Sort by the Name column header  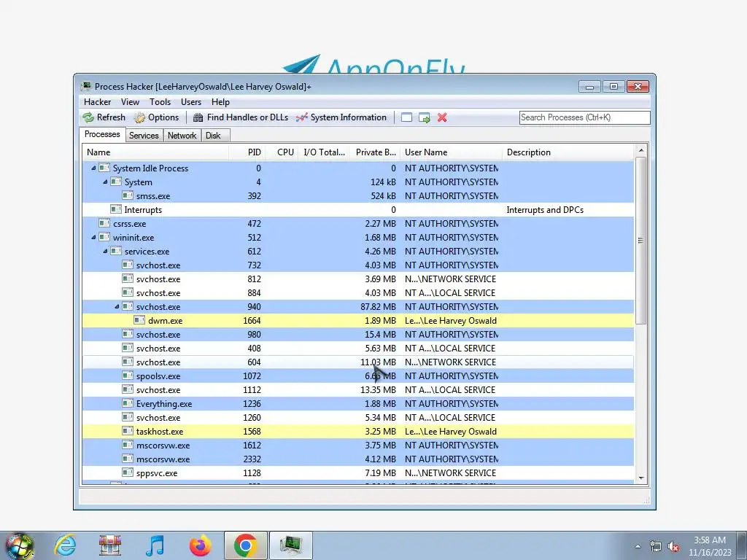(155, 152)
